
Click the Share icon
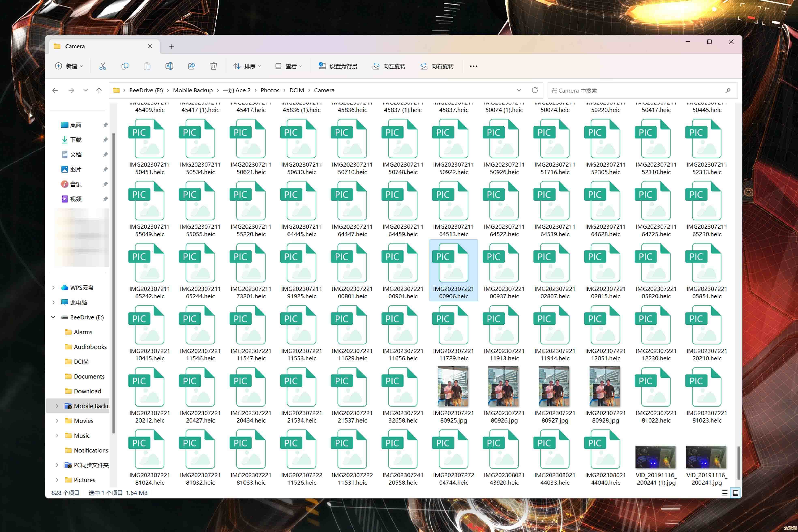191,66
